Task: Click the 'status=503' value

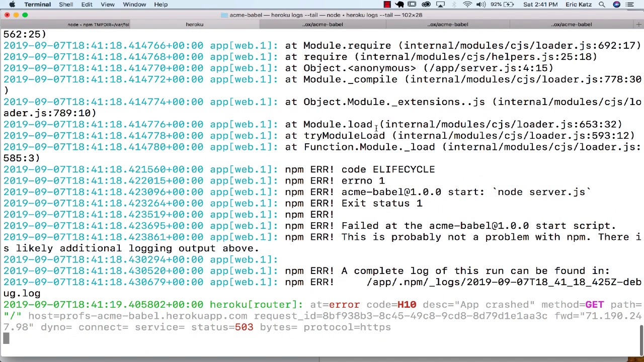Action: point(222,327)
